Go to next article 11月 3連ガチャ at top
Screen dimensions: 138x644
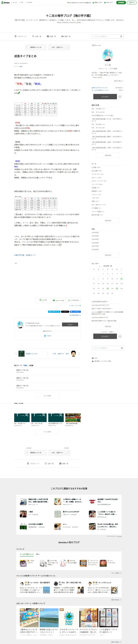59,47
